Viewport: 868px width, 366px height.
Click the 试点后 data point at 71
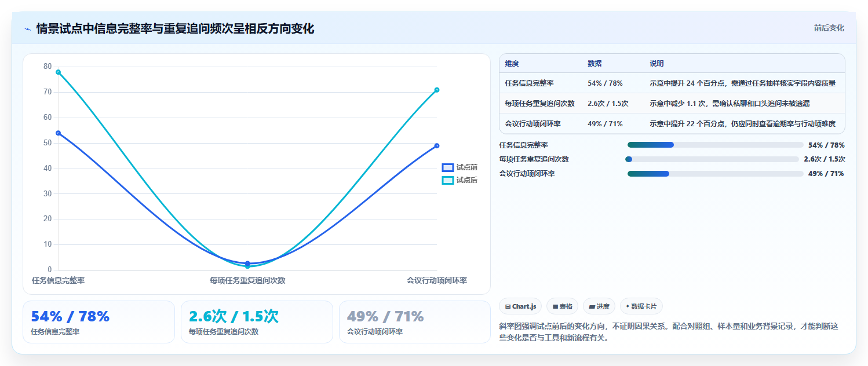[437, 90]
